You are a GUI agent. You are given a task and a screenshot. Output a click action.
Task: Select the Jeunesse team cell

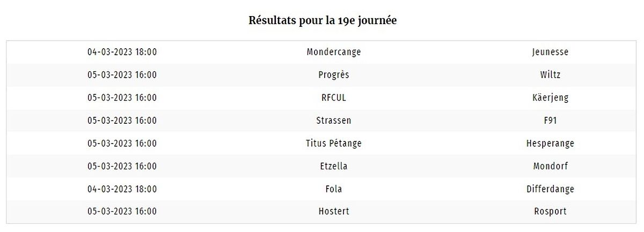coord(551,52)
